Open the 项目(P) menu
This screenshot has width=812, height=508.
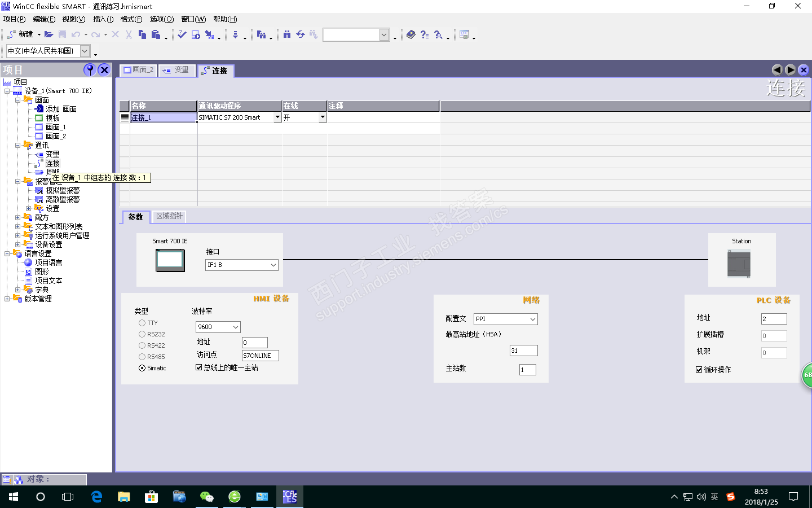click(15, 19)
